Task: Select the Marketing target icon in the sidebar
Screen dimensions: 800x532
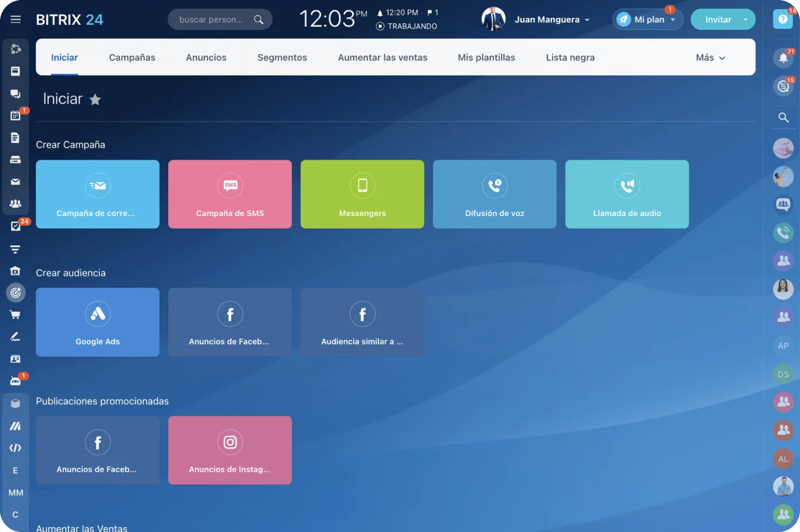Action: (16, 292)
